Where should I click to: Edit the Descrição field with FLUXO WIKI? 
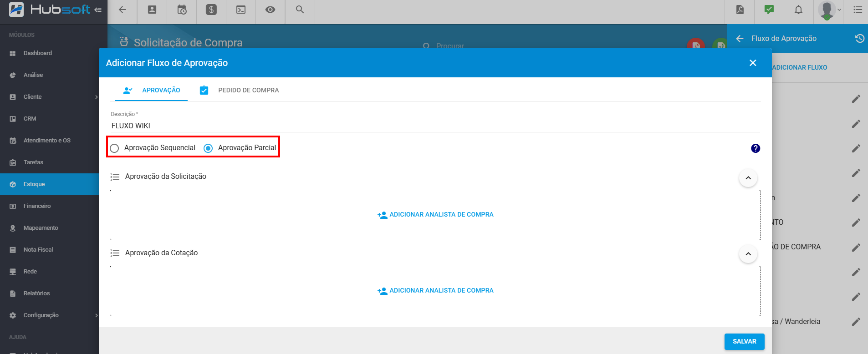(x=435, y=126)
